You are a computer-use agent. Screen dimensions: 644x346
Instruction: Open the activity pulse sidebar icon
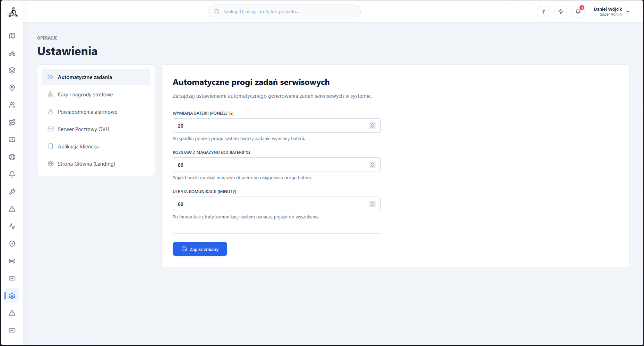12,226
